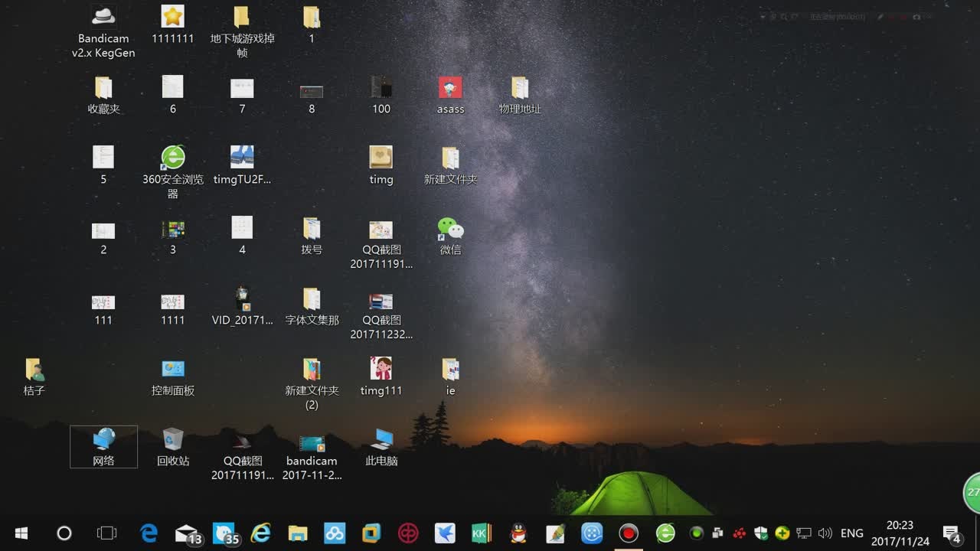Image resolution: width=980 pixels, height=551 pixels.
Task: Open the 此电脑 This PC icon
Action: tap(381, 447)
